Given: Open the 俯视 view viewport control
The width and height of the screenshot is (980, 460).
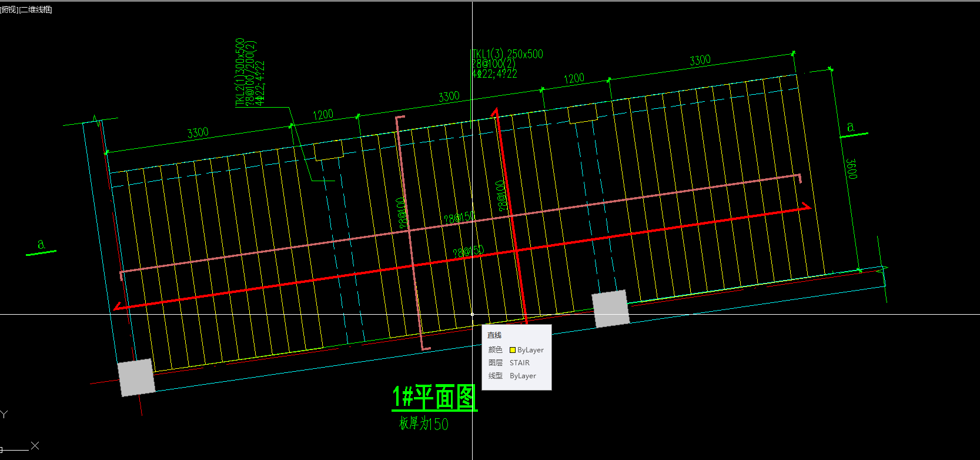Looking at the screenshot, I should pos(9,9).
